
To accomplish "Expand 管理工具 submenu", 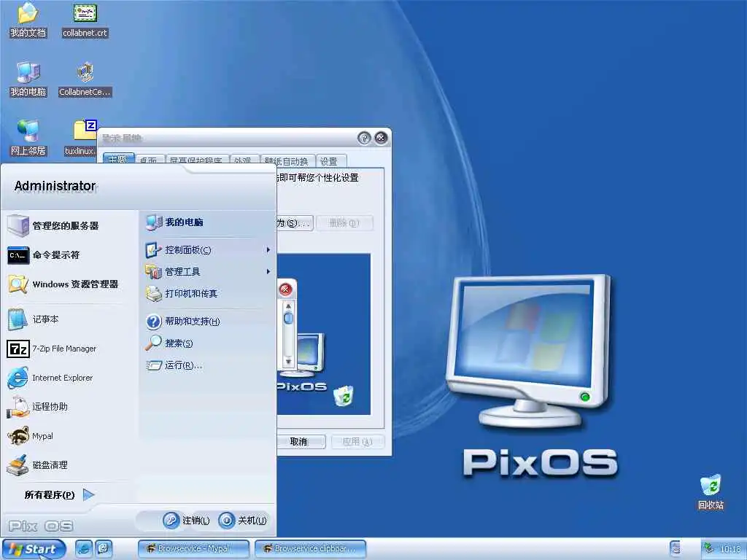I will pyautogui.click(x=208, y=272).
